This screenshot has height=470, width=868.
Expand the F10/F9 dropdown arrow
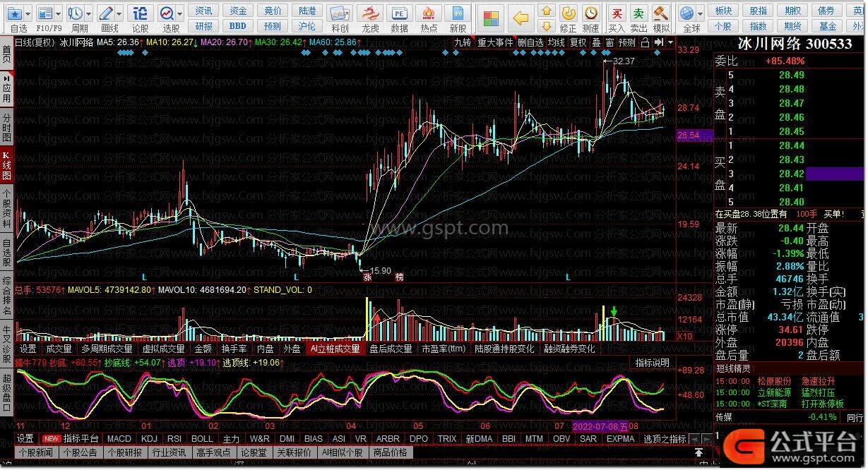[x=58, y=13]
